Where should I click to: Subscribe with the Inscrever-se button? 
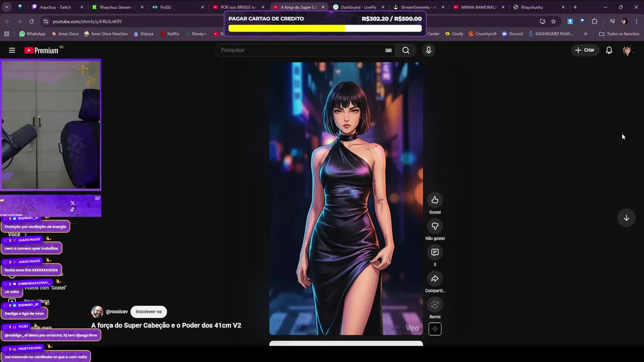(149, 312)
